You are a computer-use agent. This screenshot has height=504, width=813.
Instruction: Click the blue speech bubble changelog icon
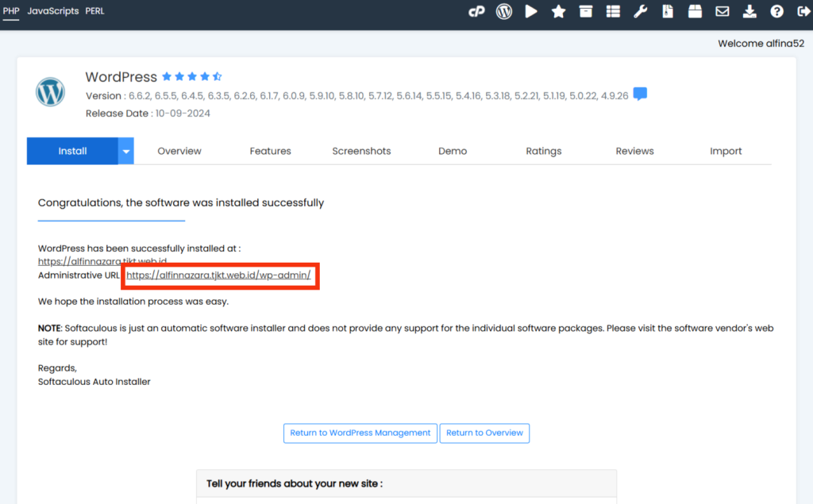tap(640, 94)
